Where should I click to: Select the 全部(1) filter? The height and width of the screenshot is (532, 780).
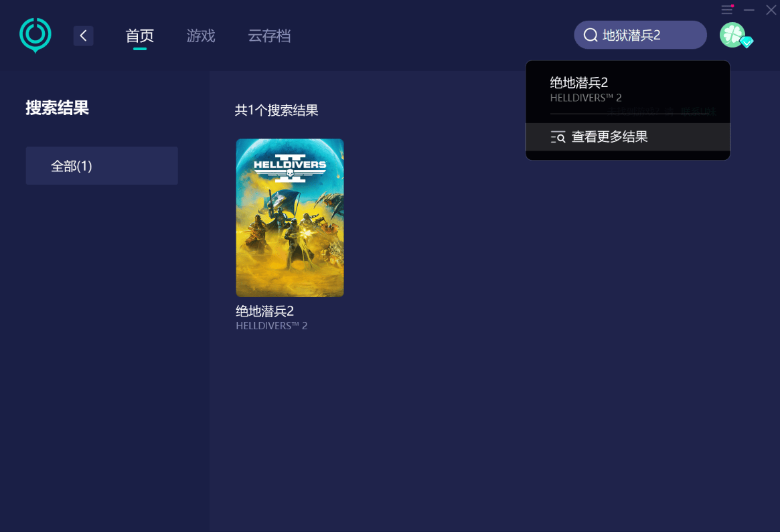(102, 165)
